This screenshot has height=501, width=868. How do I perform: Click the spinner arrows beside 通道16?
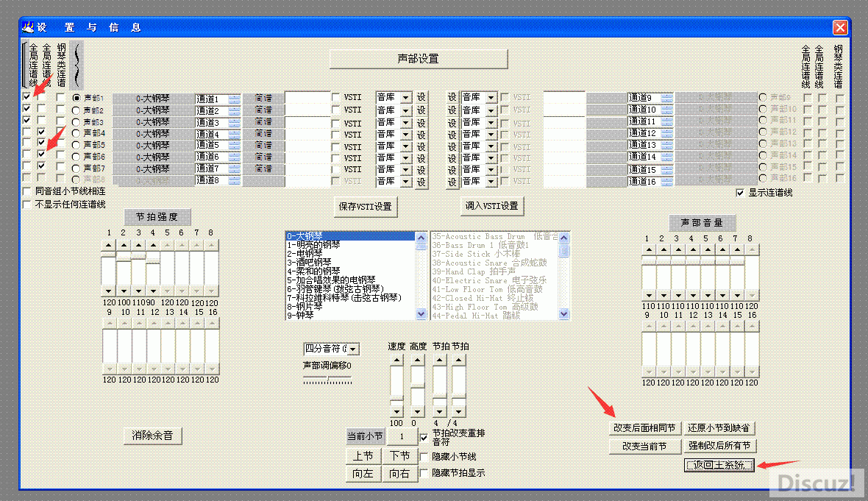pyautogui.click(x=667, y=181)
